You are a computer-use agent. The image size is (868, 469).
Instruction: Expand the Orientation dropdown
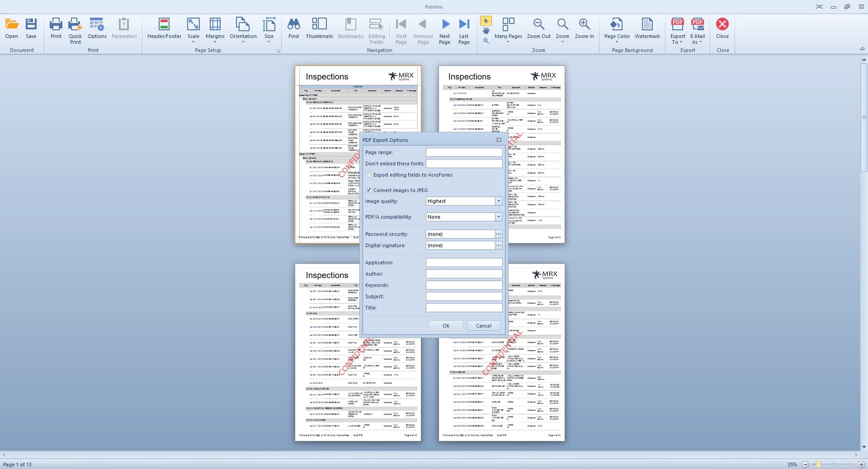(243, 42)
